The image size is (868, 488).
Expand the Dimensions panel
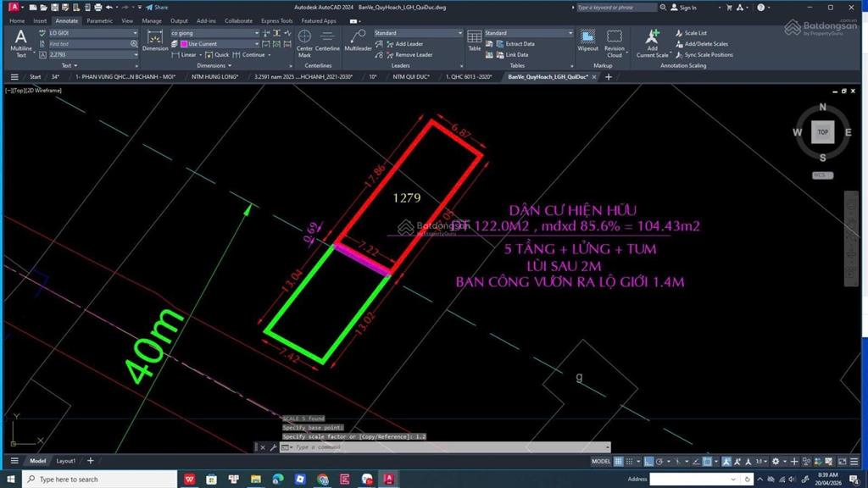coord(214,65)
